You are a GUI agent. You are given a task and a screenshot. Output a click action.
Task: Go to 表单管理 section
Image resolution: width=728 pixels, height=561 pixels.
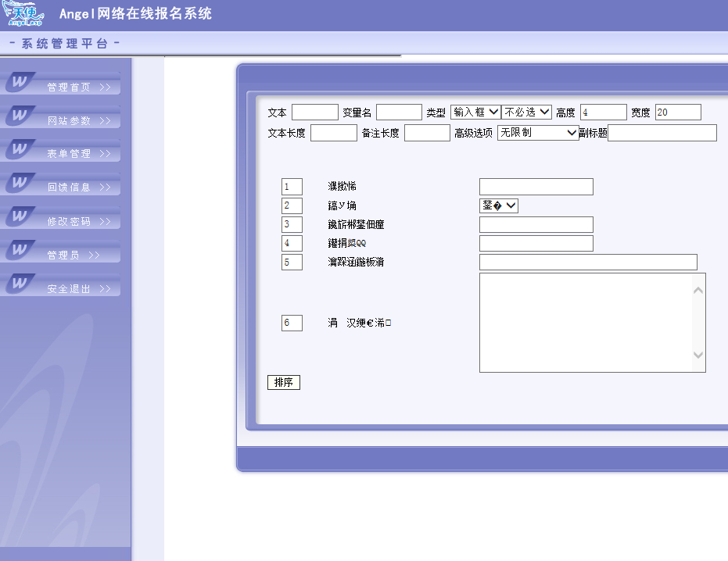69,154
